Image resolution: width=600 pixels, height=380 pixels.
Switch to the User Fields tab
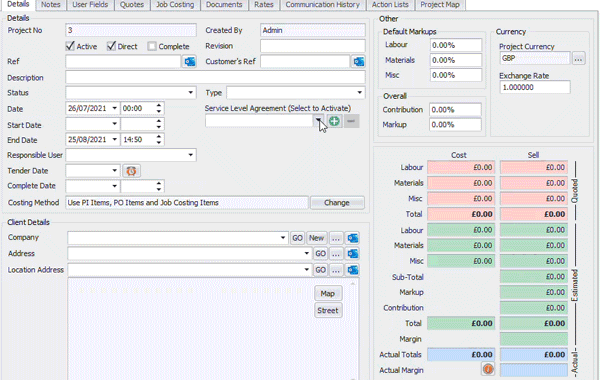click(x=90, y=5)
